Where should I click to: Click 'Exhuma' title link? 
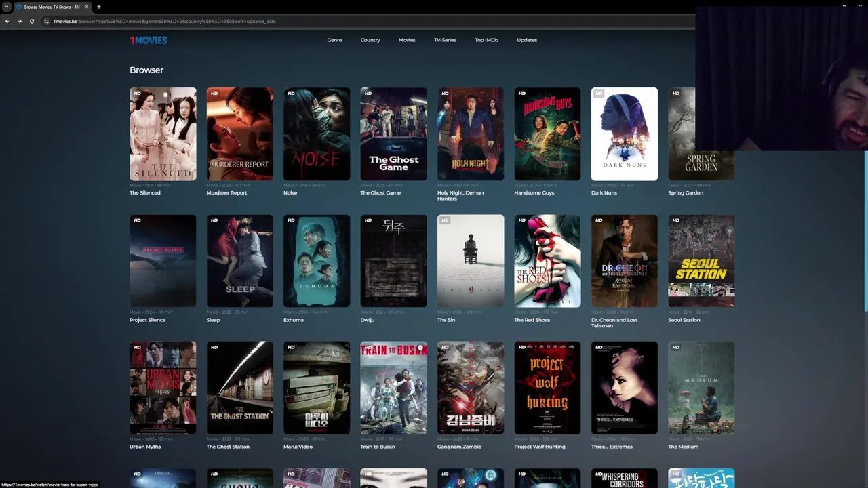point(294,320)
